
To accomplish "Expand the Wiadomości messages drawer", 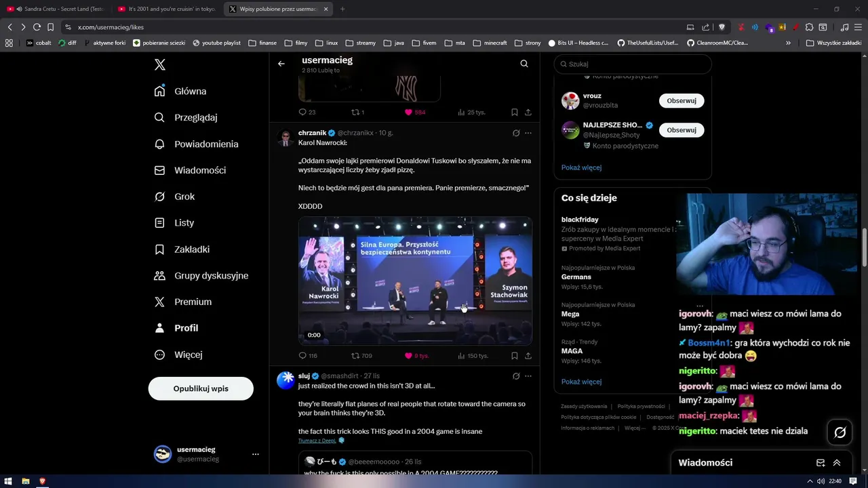I will (x=837, y=463).
